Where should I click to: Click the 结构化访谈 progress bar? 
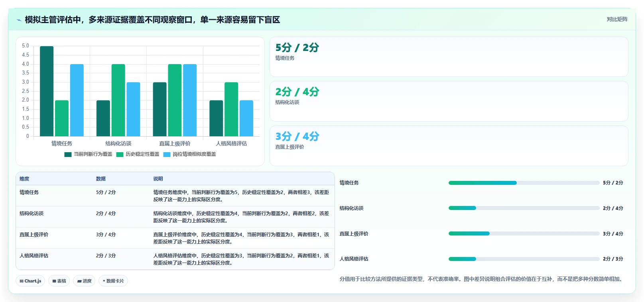click(x=524, y=208)
